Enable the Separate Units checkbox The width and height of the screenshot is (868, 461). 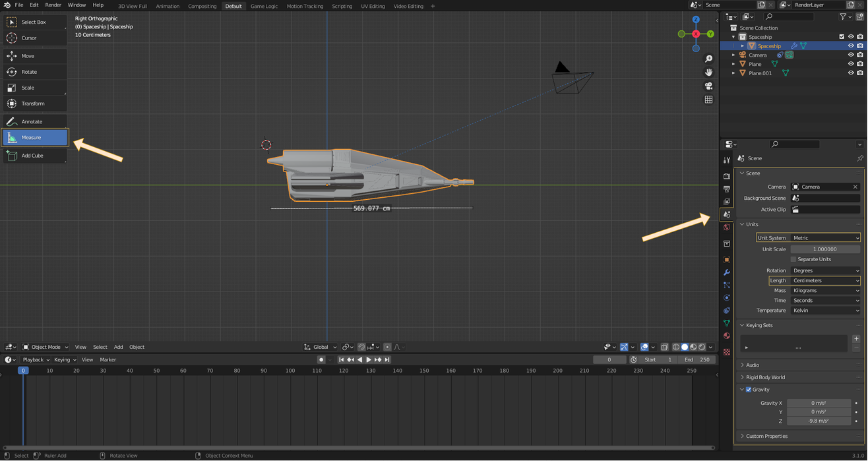793,259
